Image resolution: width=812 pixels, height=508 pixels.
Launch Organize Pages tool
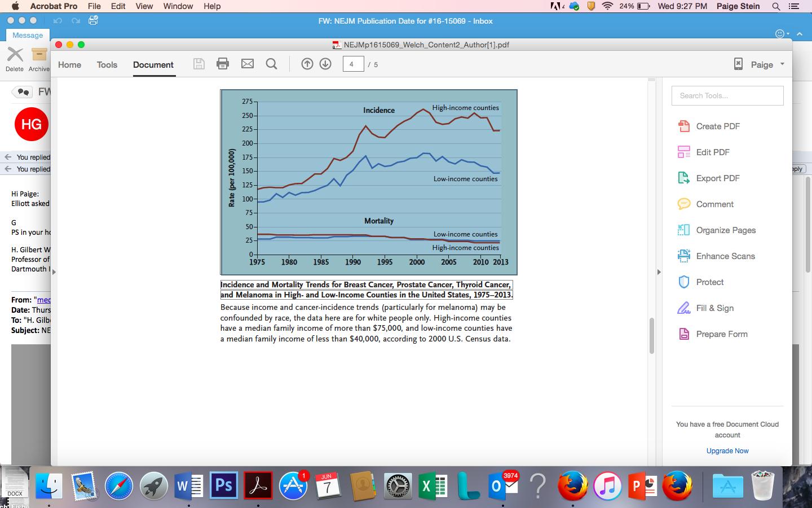click(726, 230)
